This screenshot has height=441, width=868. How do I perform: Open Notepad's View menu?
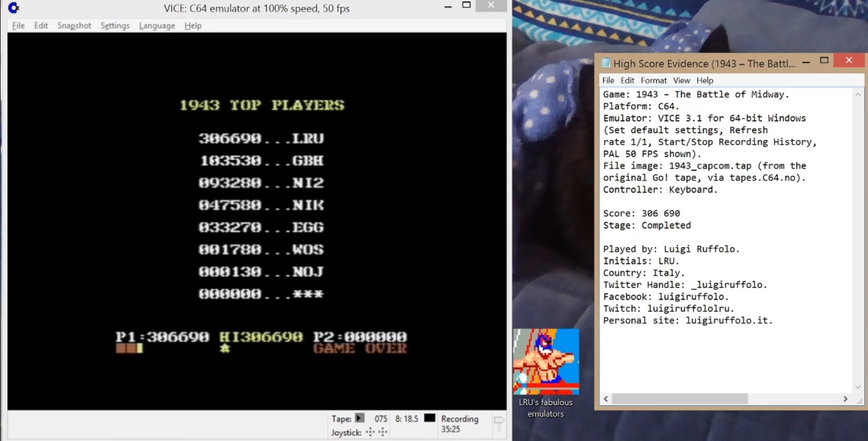[x=681, y=80]
